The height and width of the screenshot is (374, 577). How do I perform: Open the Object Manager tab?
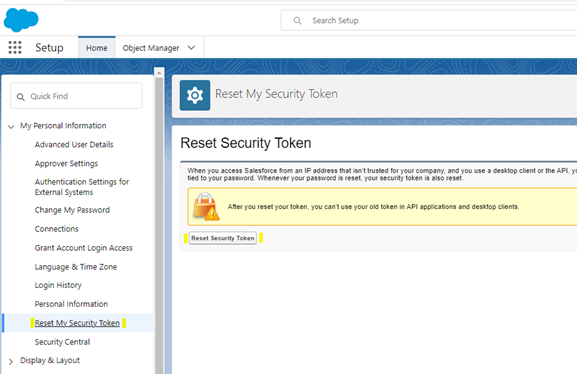tap(151, 48)
